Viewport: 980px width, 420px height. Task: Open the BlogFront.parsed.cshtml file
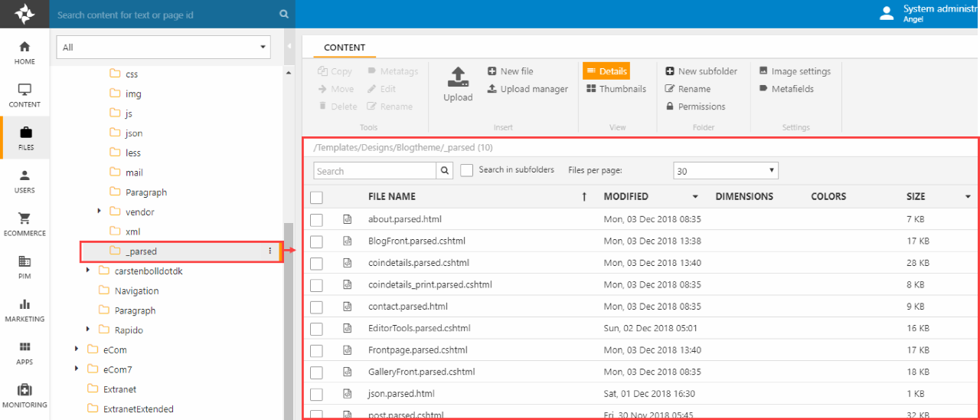tap(416, 241)
